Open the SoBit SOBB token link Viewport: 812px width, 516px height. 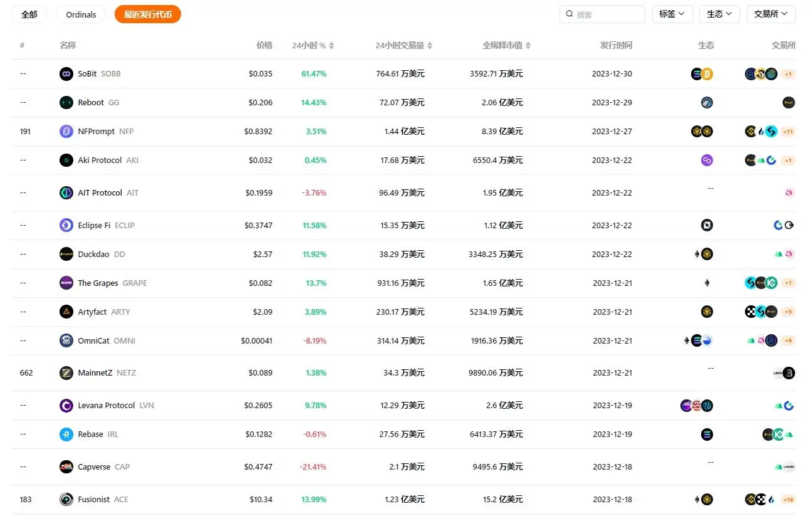point(99,74)
